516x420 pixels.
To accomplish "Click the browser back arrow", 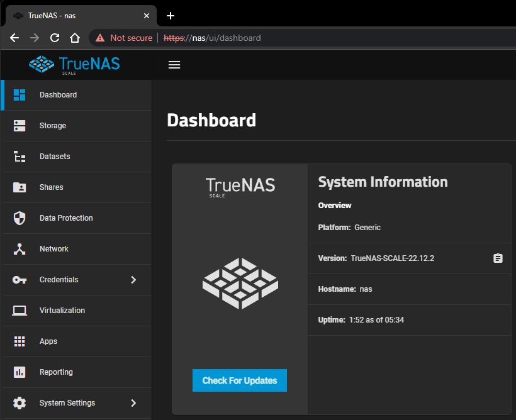I will coord(14,38).
